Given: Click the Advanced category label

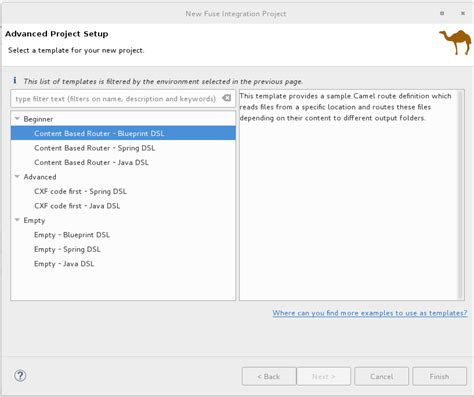Looking at the screenshot, I should pyautogui.click(x=40, y=177).
